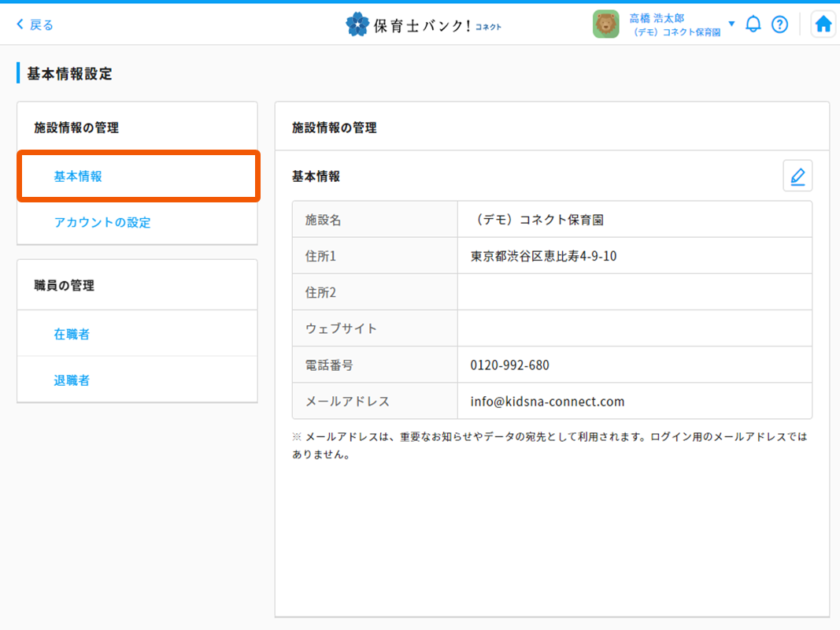Viewport: 840px width, 630px height.
Task: Click the email info@kidsna-connect.com
Action: 547,401
